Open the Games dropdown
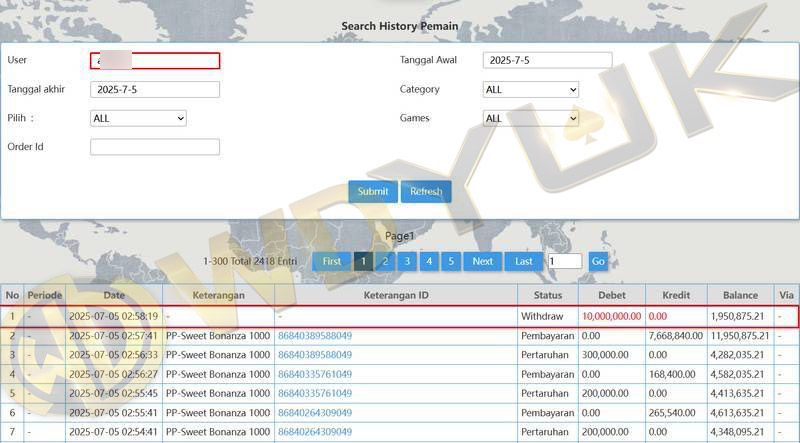This screenshot has width=800, height=443. (x=531, y=118)
